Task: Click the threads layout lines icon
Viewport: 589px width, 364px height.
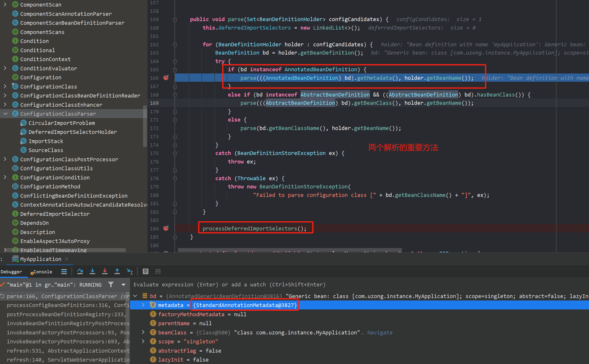Action: (x=64, y=271)
